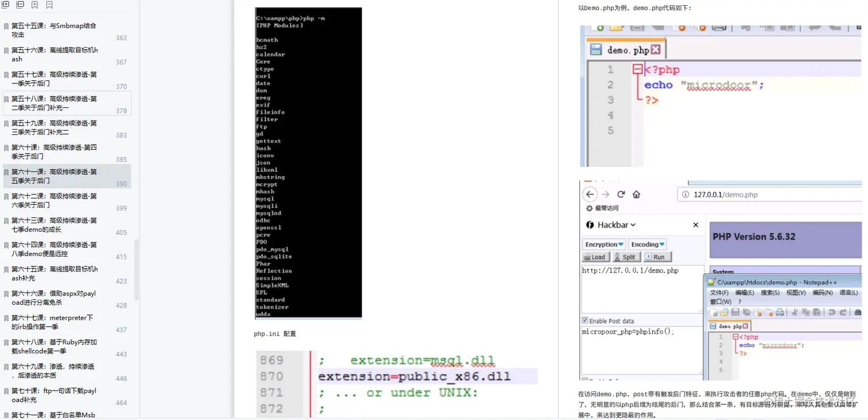Click Notepad++ cut scissors toolbar icon
The width and height of the screenshot is (868, 420).
pyautogui.click(x=795, y=313)
